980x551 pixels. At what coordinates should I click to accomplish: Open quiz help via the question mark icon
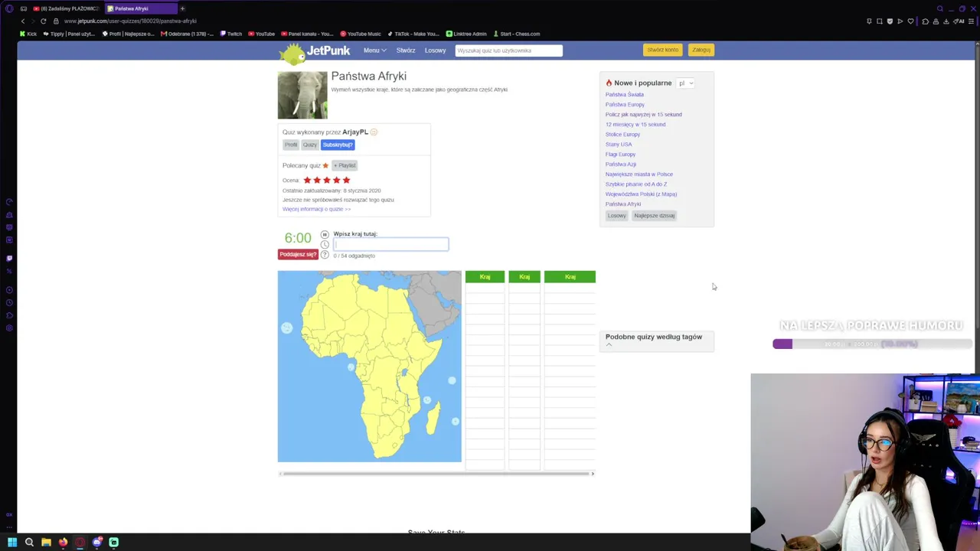point(325,255)
